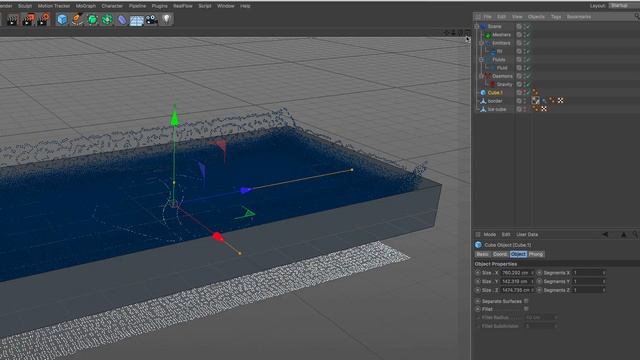Add a Camera object from toolbar
The width and height of the screenshot is (640, 360).
(x=151, y=20)
